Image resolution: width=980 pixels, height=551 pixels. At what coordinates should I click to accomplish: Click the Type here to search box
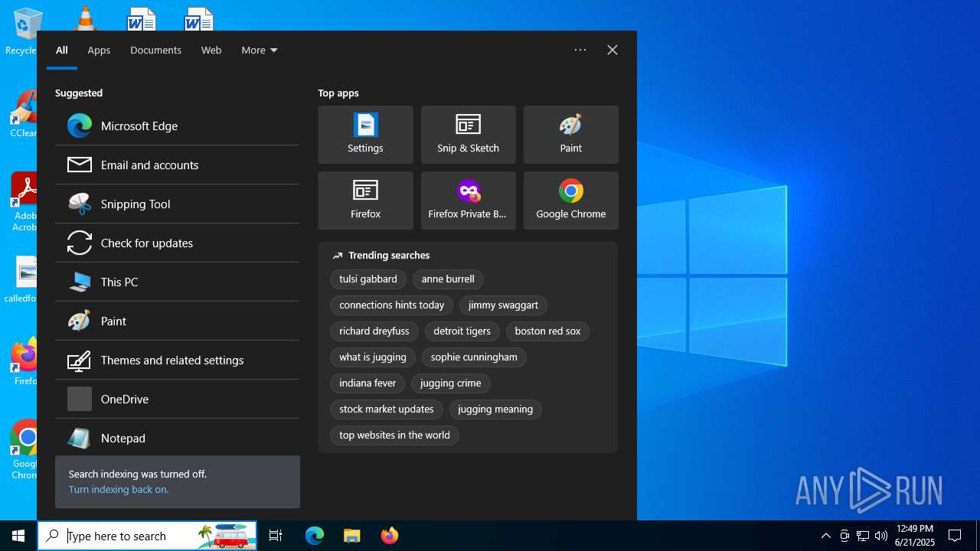click(x=147, y=536)
